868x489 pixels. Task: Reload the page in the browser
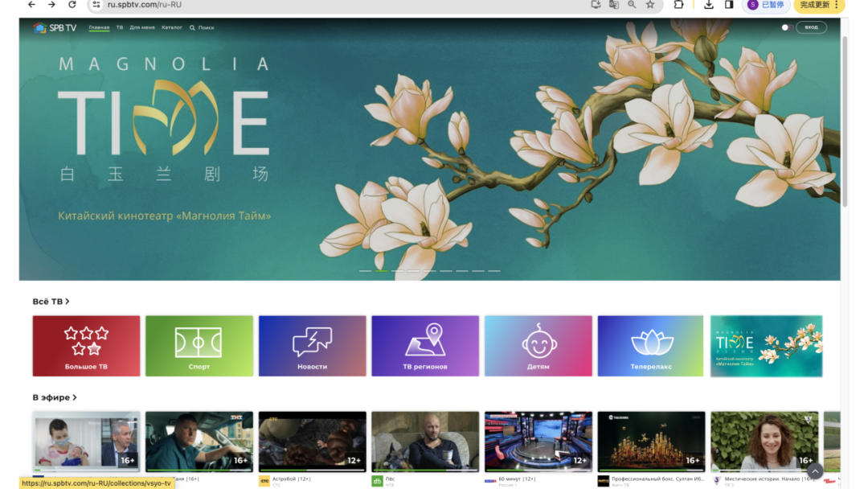tap(72, 5)
